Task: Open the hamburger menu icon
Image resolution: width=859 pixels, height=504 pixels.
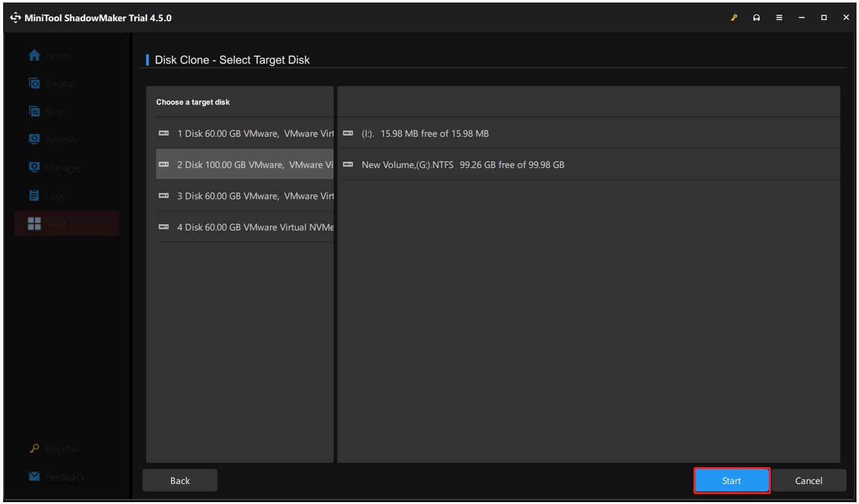Action: 779,18
